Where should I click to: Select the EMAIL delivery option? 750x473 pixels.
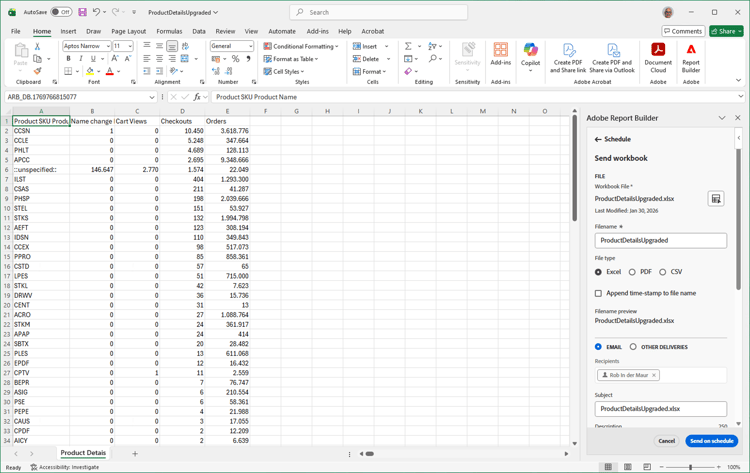598,347
